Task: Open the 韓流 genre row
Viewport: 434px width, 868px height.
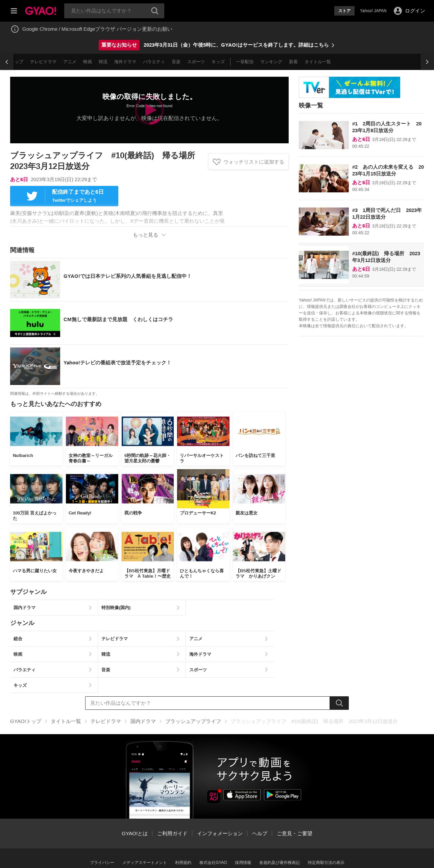Action: pos(142,654)
